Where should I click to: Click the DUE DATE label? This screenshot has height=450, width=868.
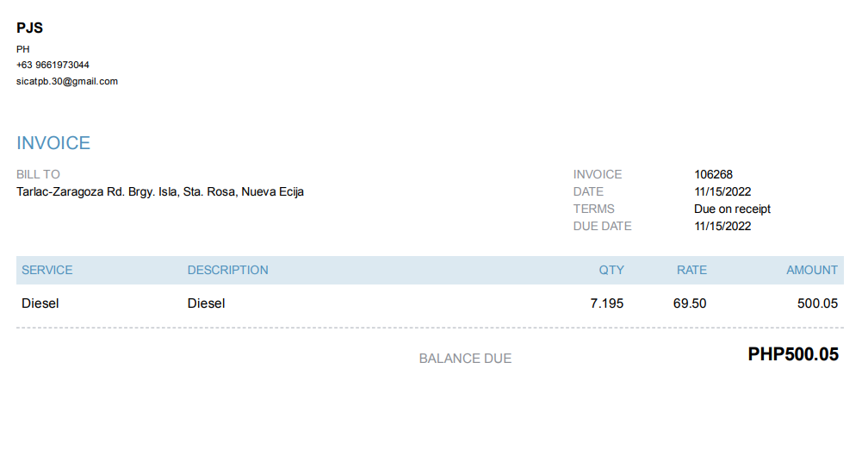pyautogui.click(x=602, y=226)
